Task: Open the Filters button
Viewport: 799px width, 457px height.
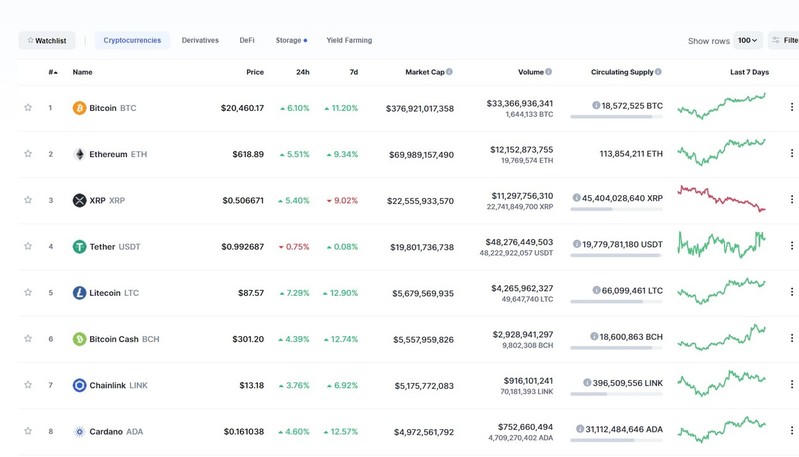Action: 784,41
